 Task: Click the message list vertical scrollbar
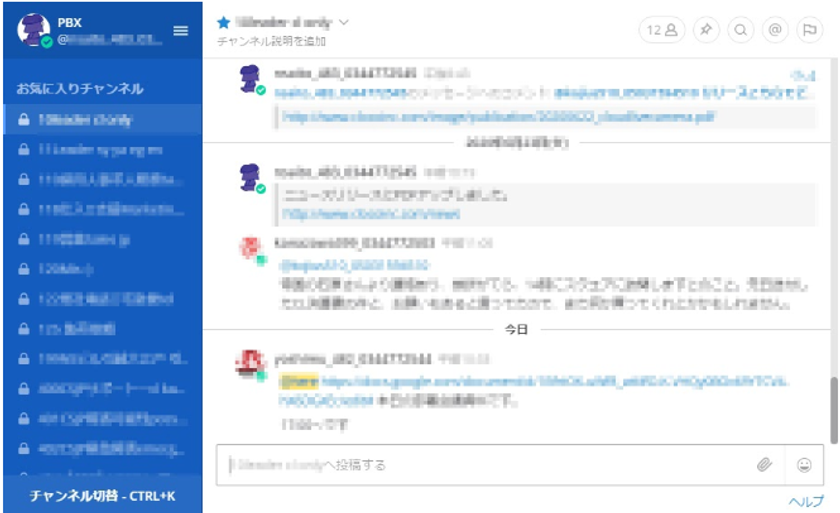pos(834,410)
